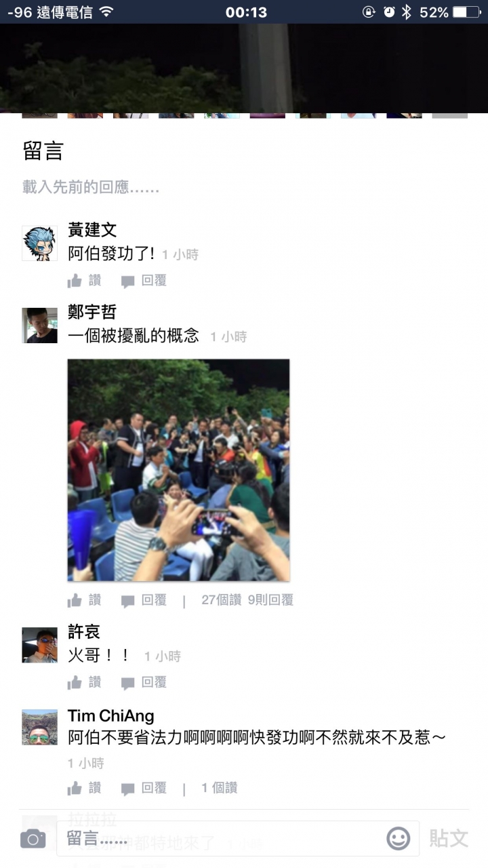Open the emoji smiley picker
This screenshot has width=488, height=868.
click(399, 839)
